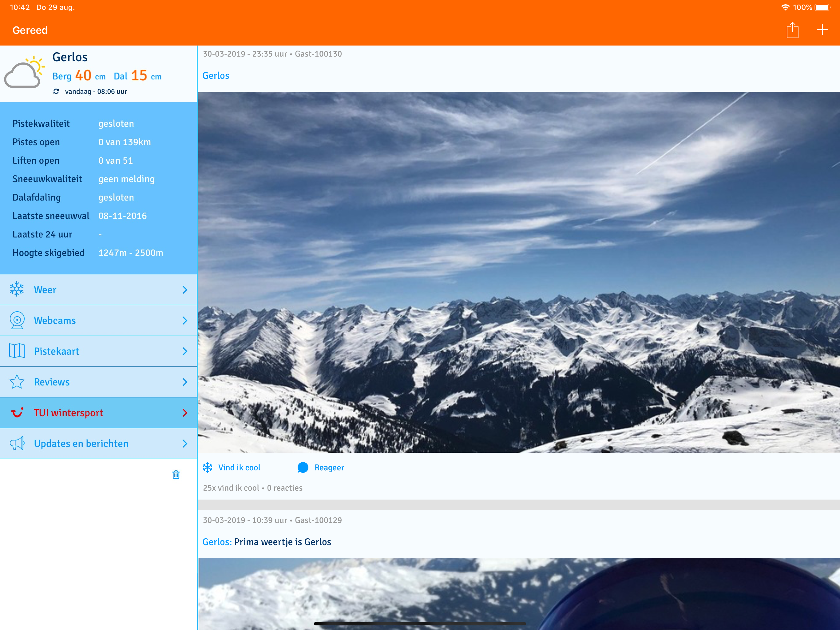Tap the Pistekaart map icon
Image resolution: width=840 pixels, height=630 pixels.
point(17,351)
